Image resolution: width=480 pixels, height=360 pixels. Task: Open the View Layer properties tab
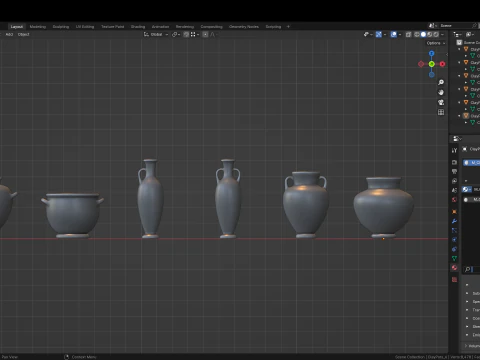point(454,181)
